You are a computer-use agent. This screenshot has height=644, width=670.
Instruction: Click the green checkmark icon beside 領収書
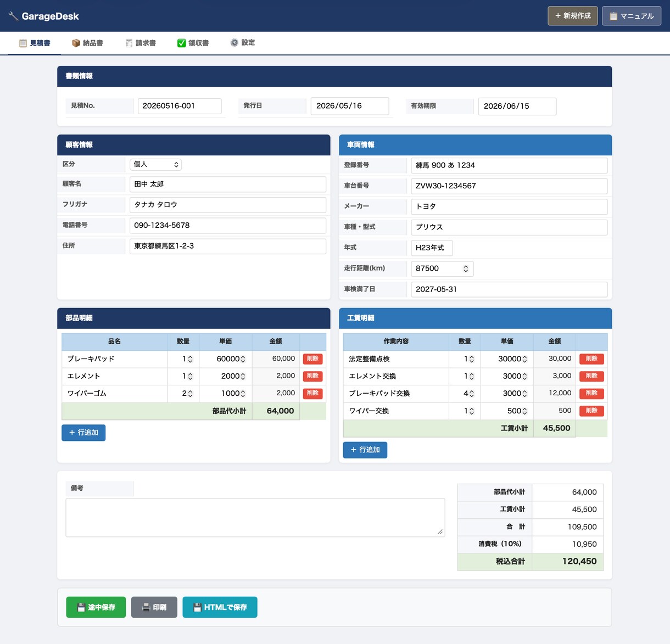click(x=182, y=43)
